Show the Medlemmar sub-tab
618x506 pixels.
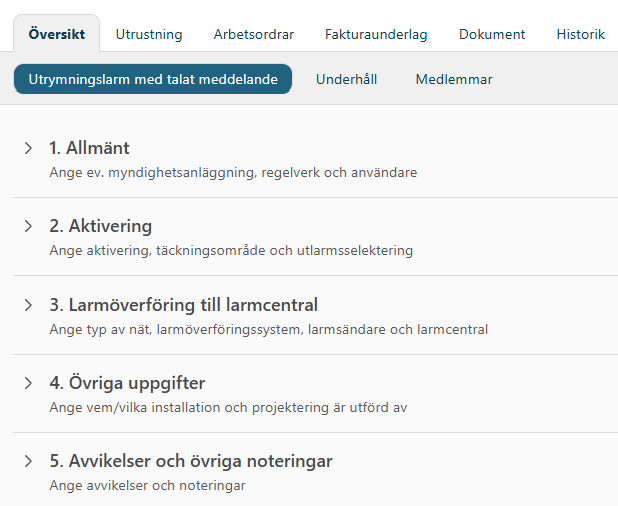[x=454, y=79]
